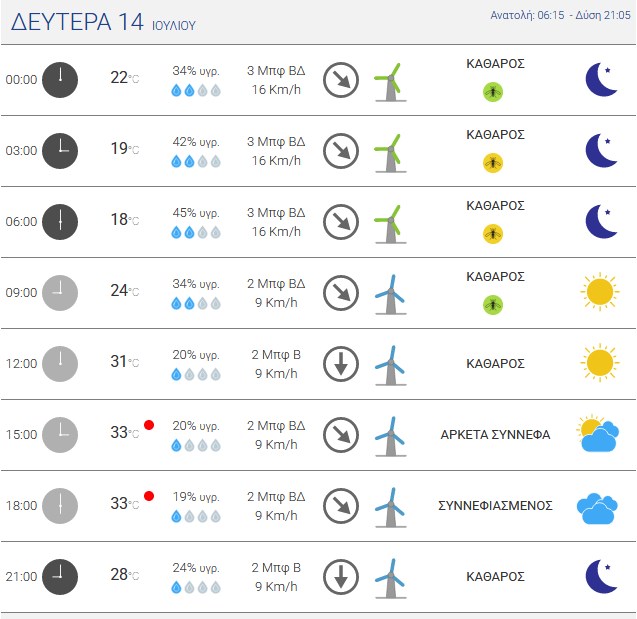Click the sunrise and sunset times text
The height and width of the screenshot is (619, 637).
(560, 15)
